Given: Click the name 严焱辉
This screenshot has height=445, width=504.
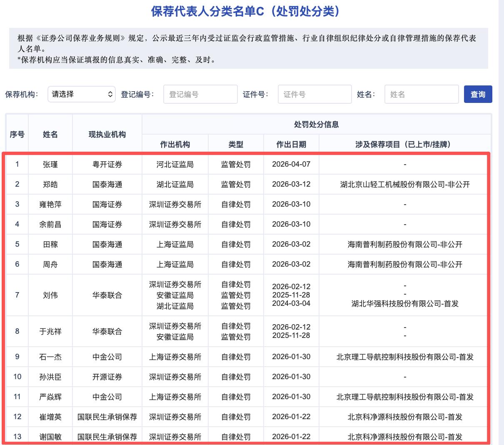Looking at the screenshot, I should pos(50,397).
